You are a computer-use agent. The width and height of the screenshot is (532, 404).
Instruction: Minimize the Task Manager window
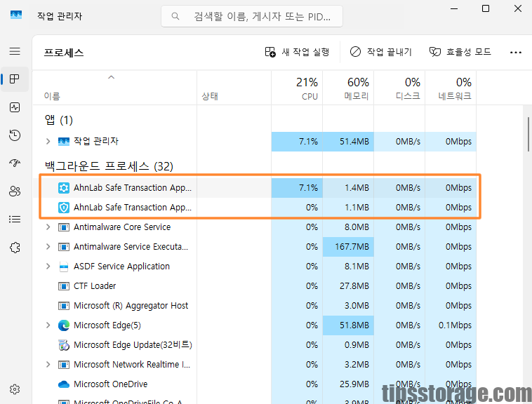coord(454,8)
